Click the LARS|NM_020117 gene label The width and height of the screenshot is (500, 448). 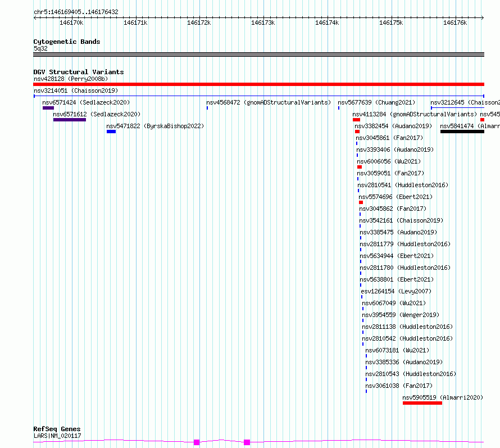click(57, 436)
